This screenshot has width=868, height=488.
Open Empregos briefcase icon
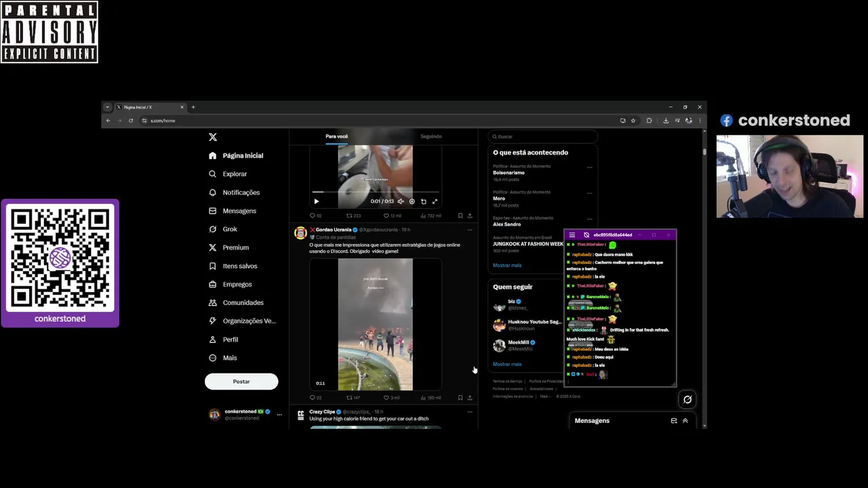coord(213,284)
